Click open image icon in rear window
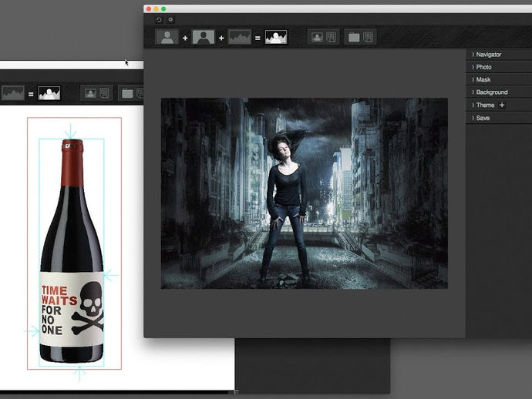 pos(90,93)
